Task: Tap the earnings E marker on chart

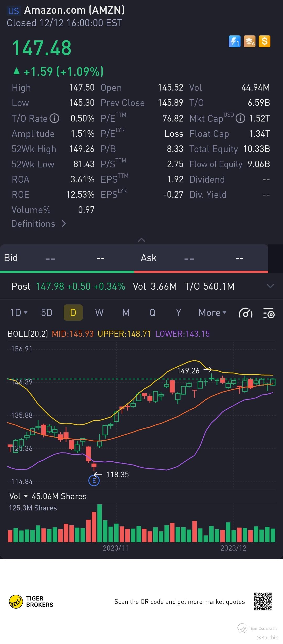Action: point(94,481)
